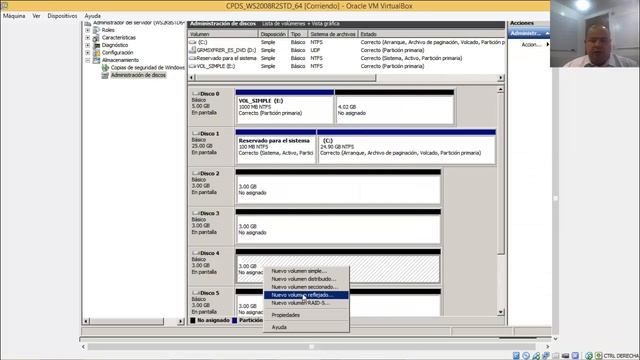Click the (C:) volume drive icon in list
The image size is (640, 360).
pos(193,42)
